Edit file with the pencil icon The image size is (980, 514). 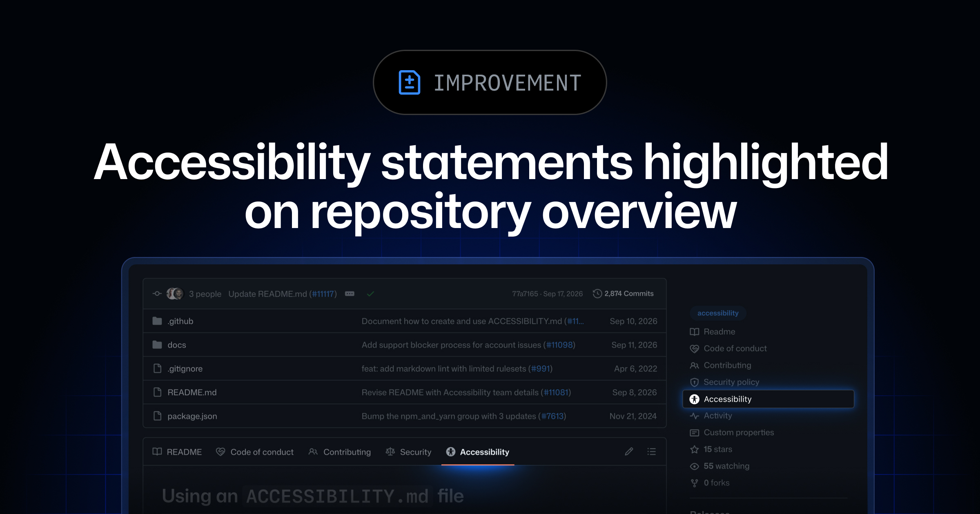click(629, 451)
